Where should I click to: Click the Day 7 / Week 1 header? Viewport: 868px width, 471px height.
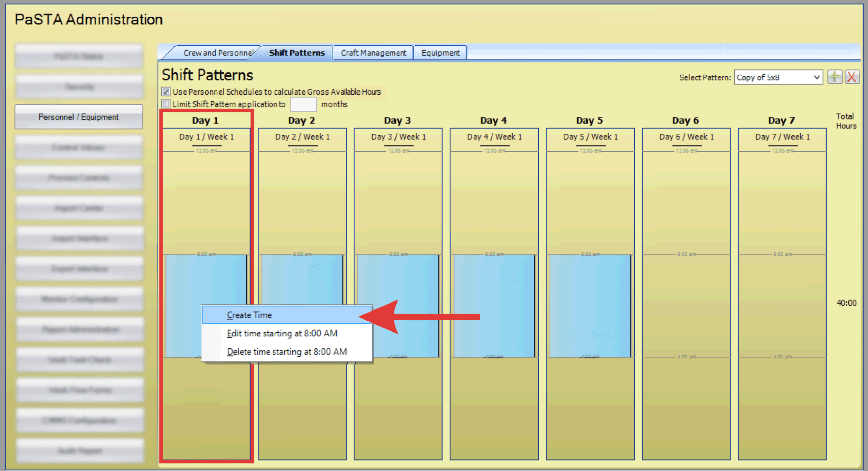pos(782,137)
